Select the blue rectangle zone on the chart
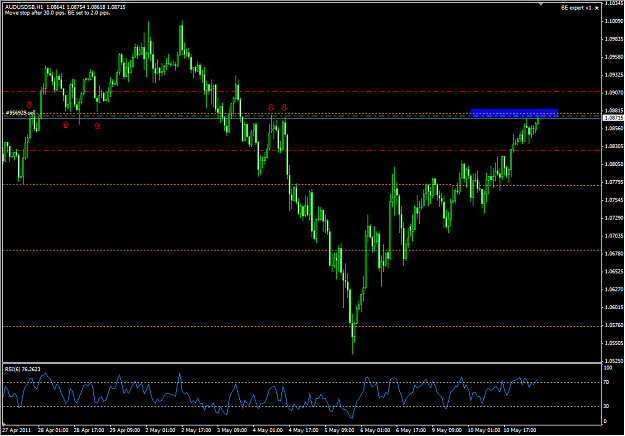 tap(514, 112)
